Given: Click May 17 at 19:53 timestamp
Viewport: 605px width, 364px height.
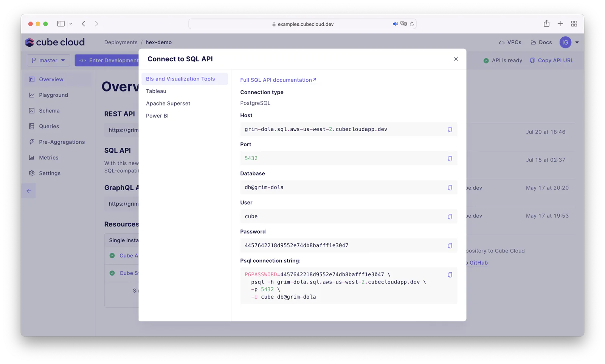Looking at the screenshot, I should [547, 216].
